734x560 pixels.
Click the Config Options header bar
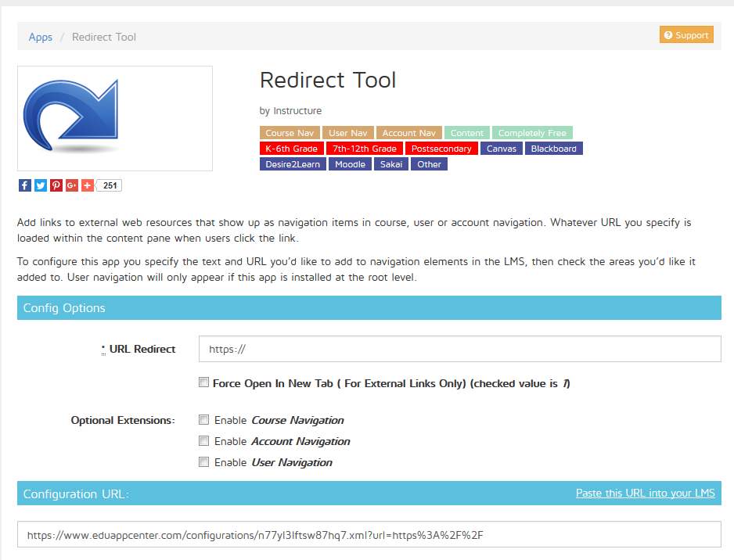pos(369,308)
